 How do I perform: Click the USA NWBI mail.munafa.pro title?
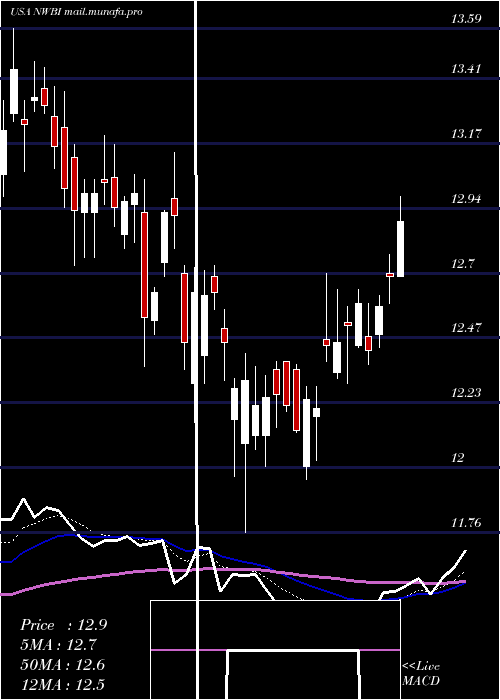[76, 12]
